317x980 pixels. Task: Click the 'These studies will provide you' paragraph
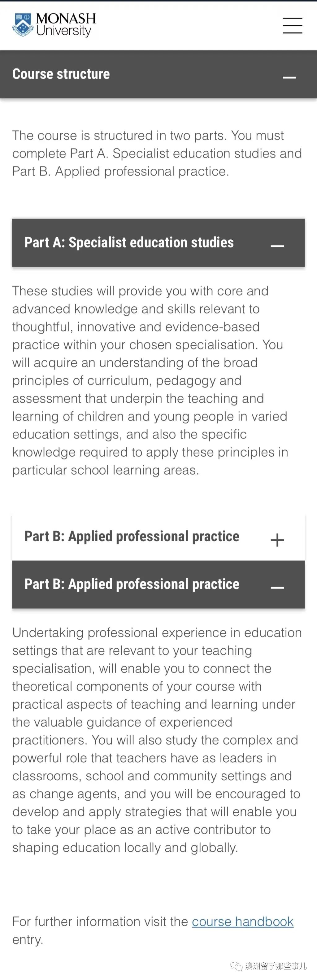click(x=150, y=380)
